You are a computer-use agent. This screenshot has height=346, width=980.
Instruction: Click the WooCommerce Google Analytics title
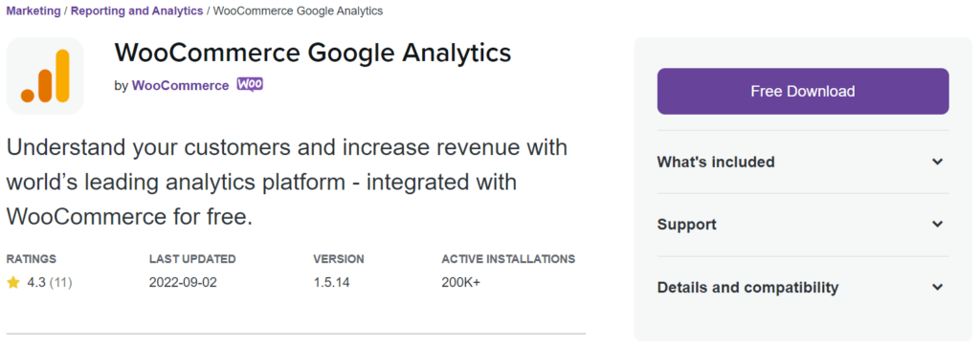(313, 53)
